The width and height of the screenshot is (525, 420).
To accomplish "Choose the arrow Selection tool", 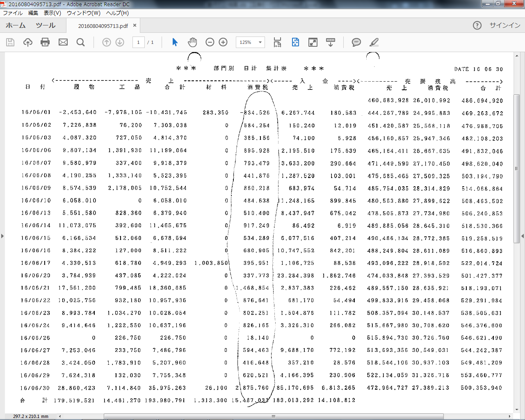I will pos(175,42).
